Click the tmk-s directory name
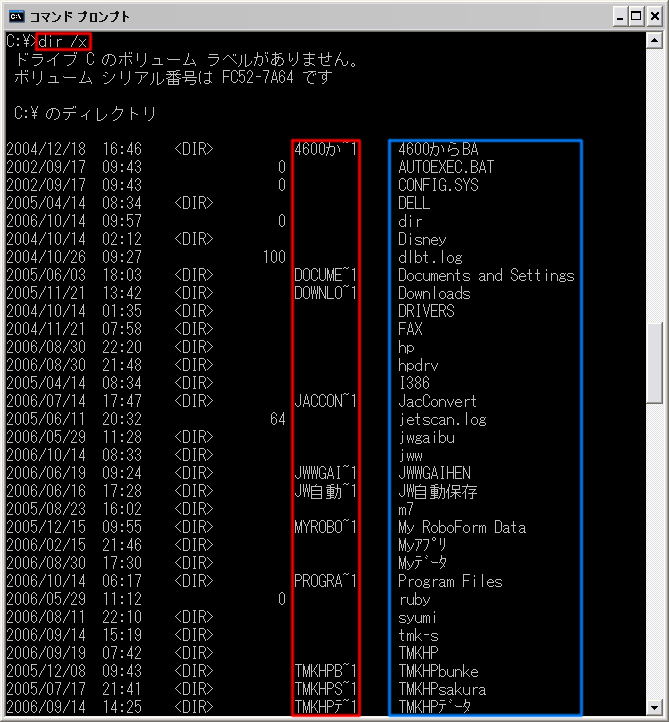Viewport: 669px width, 722px height. click(x=418, y=635)
